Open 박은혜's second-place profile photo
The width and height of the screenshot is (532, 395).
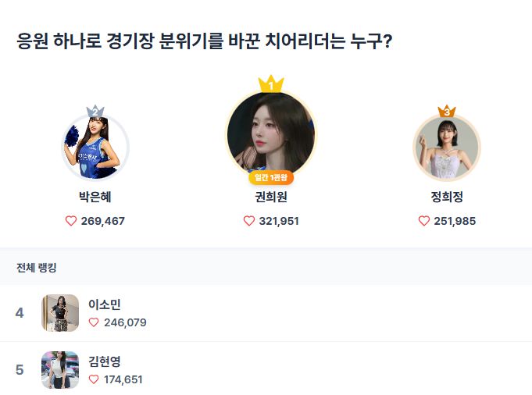(95, 148)
